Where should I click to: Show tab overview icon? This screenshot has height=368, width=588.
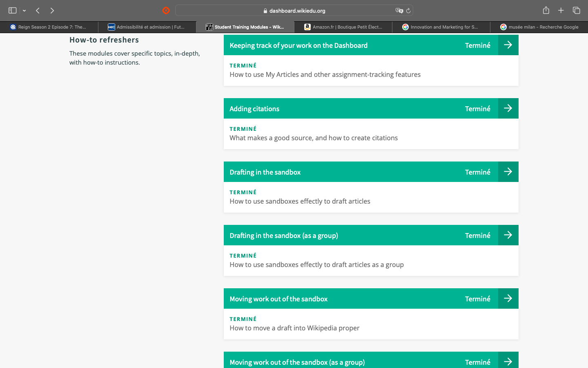(576, 11)
